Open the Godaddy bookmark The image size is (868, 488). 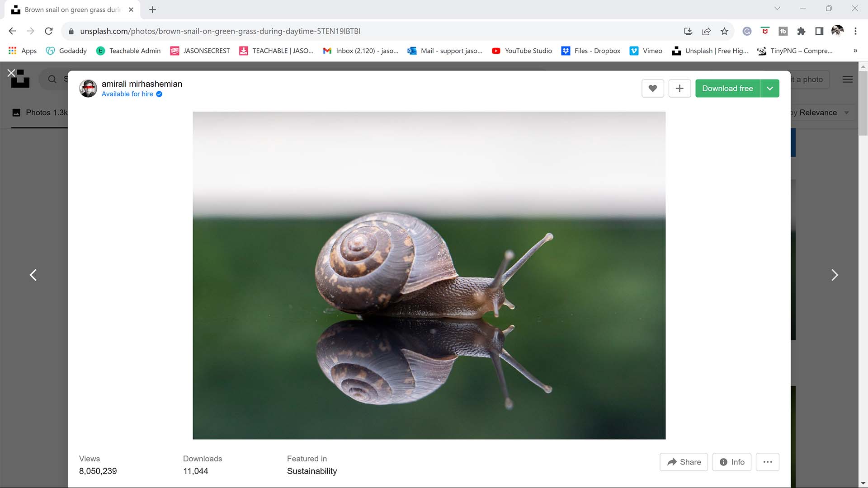[66, 51]
